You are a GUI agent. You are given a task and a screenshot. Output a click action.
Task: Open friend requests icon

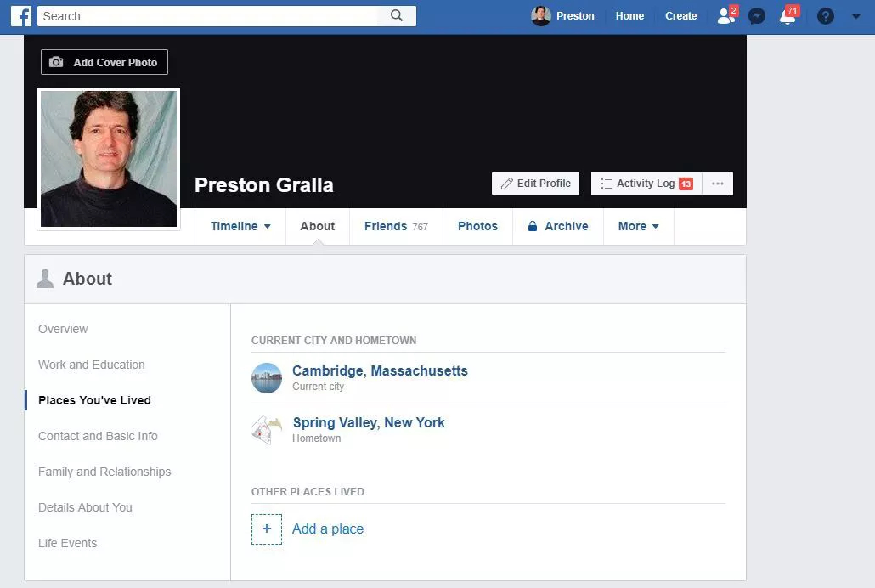(x=724, y=15)
